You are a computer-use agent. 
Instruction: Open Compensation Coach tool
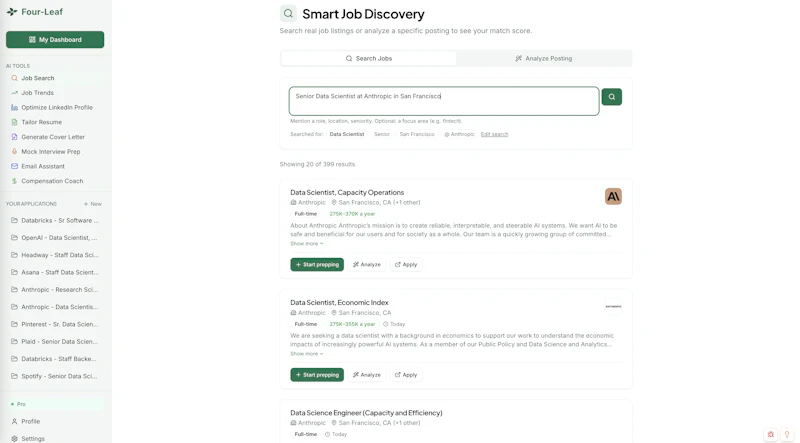pyautogui.click(x=55, y=181)
